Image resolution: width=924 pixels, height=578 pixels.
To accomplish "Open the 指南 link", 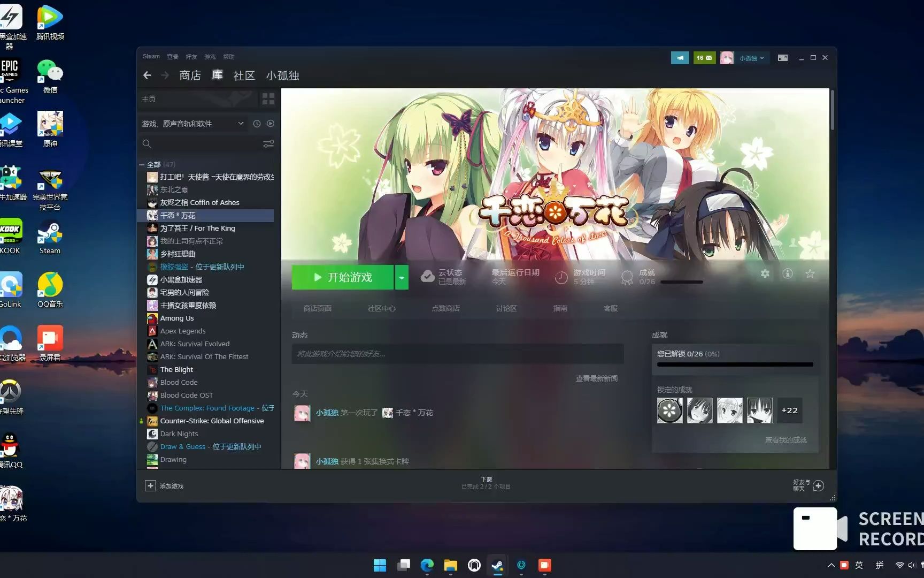I will tap(560, 308).
